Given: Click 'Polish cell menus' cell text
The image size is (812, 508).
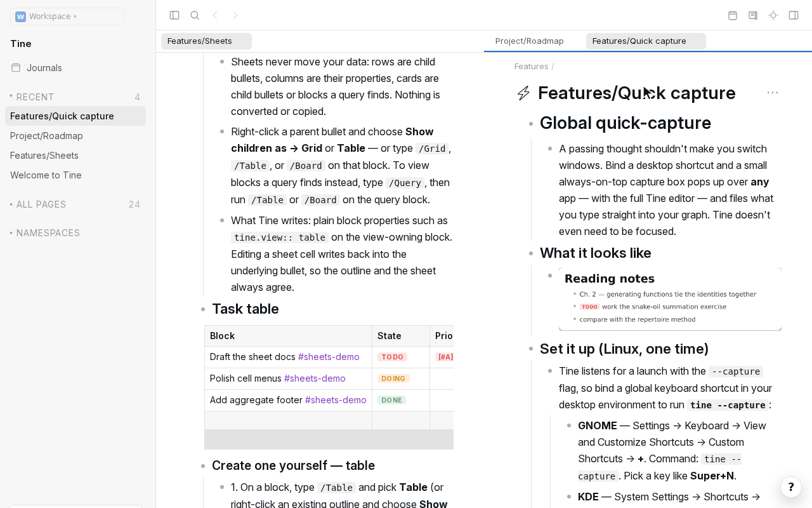Looking at the screenshot, I should 246,378.
